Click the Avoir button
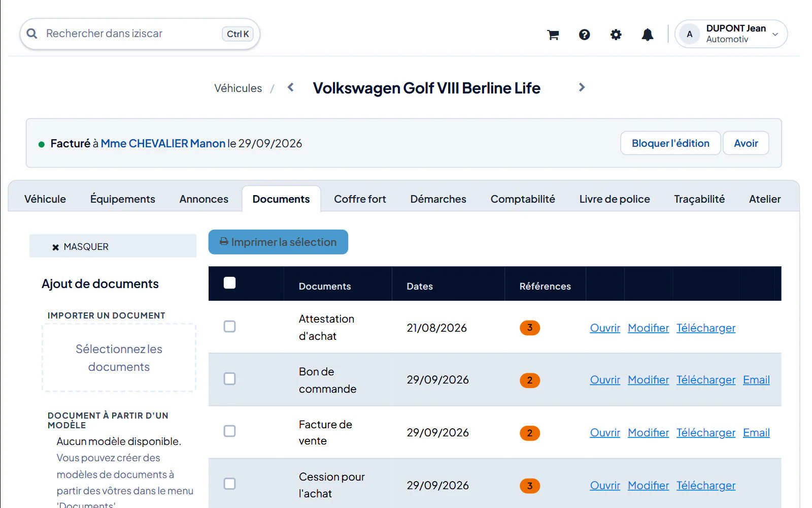812x508 pixels. coord(746,143)
